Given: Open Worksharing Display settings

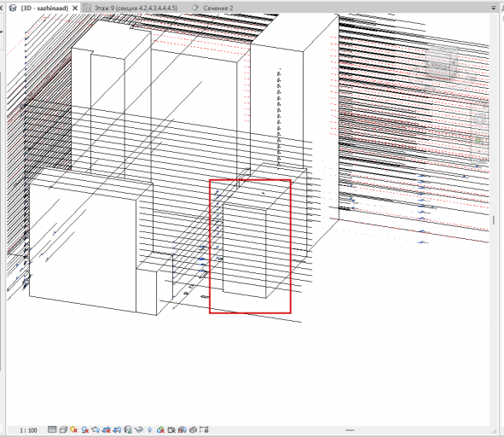Looking at the screenshot, I should pos(160,430).
